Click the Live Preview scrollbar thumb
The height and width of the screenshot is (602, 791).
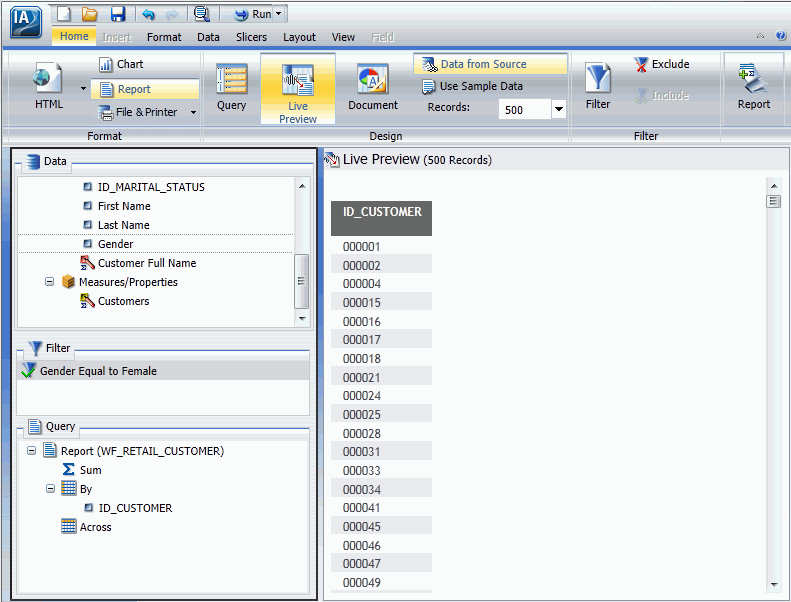click(x=774, y=201)
